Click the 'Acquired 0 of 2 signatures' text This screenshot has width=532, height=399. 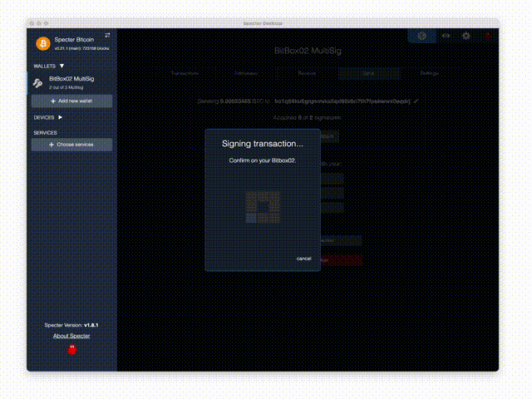[307, 118]
